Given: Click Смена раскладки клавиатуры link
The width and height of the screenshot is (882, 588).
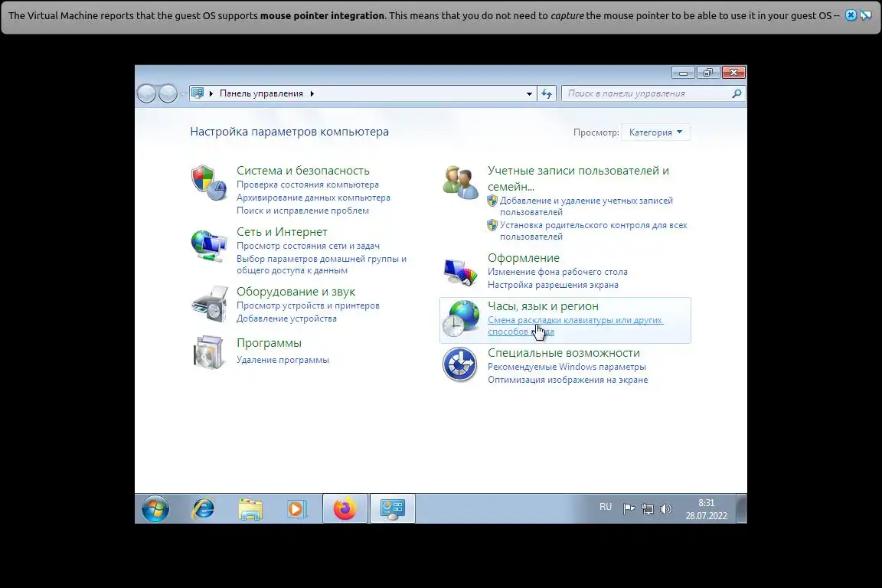Looking at the screenshot, I should tap(576, 326).
